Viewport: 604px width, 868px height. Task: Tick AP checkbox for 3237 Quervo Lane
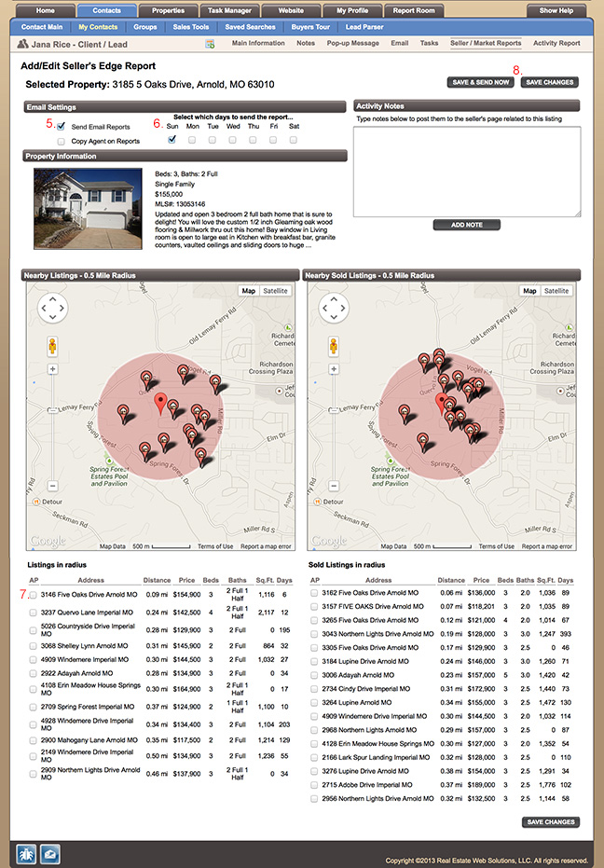point(34,613)
